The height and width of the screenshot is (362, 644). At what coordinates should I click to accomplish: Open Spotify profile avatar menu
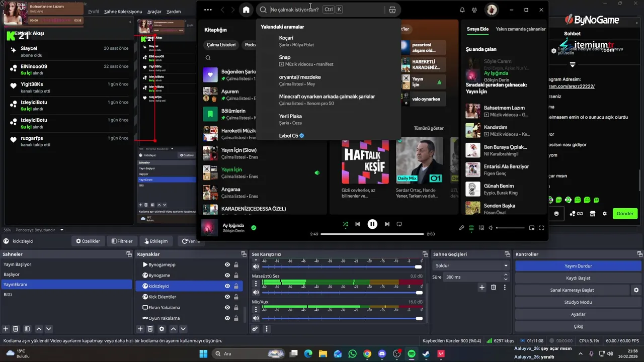coord(491,10)
